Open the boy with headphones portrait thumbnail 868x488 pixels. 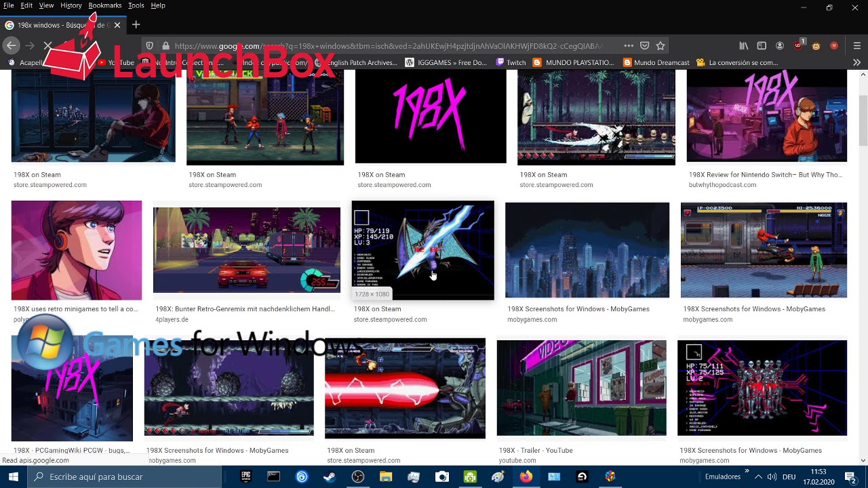77,250
